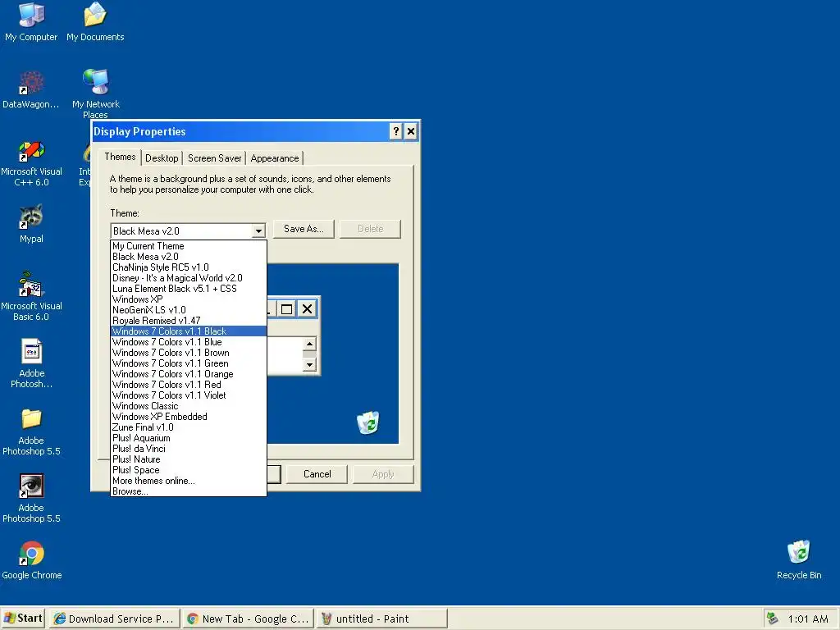Switch to the Desktop tab
840x630 pixels.
162,158
